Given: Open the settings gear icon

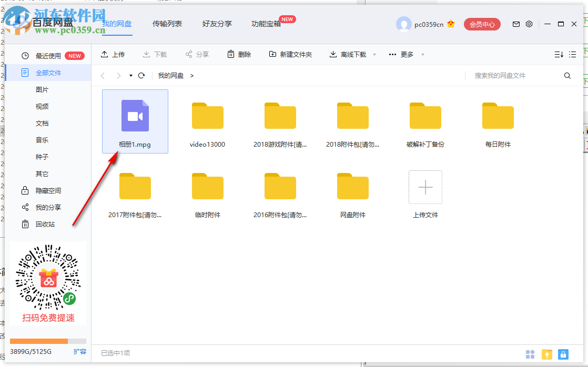Looking at the screenshot, I should tap(529, 24).
